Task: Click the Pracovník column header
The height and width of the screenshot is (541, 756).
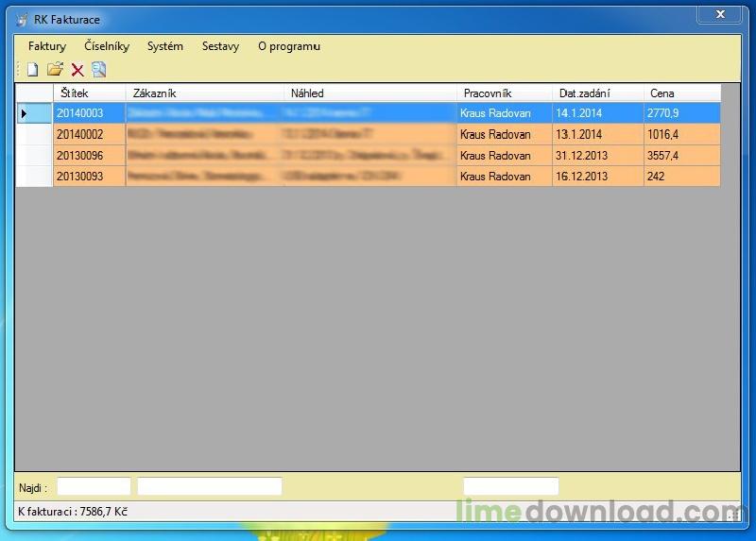Action: [504, 93]
